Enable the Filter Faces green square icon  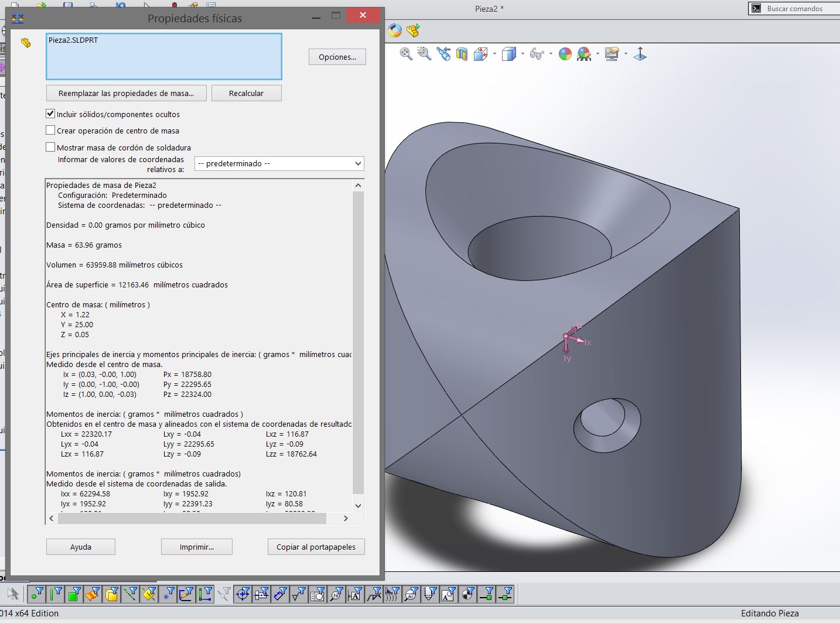click(74, 594)
